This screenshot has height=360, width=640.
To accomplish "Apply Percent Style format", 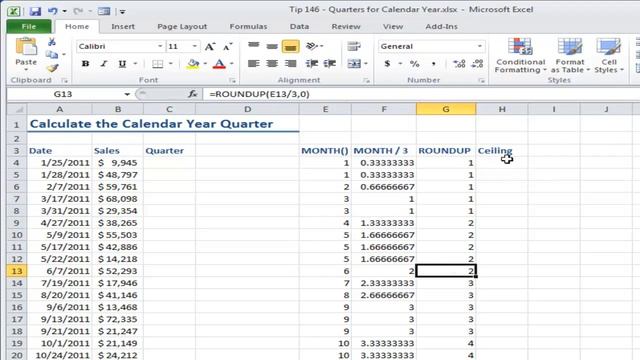I will 415,64.
